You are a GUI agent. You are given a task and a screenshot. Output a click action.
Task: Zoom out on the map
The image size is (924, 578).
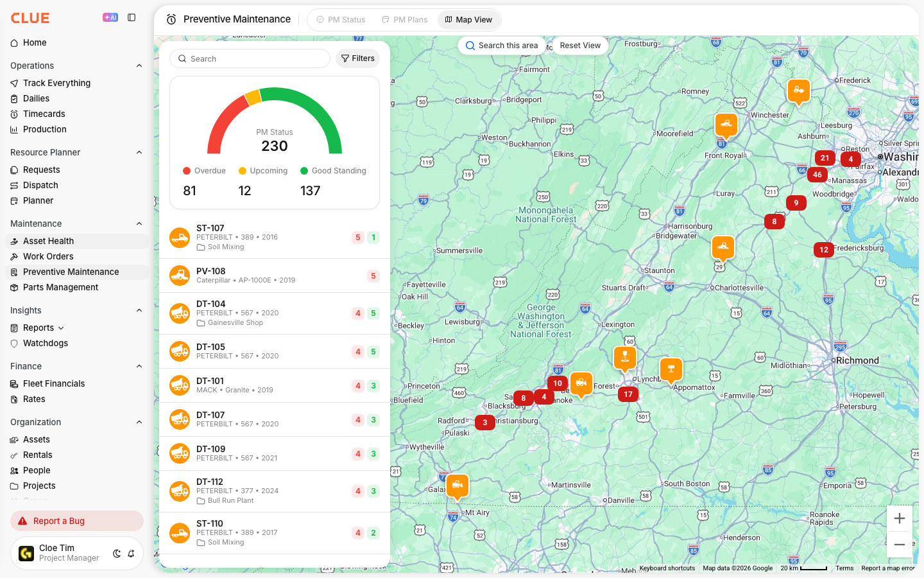900,545
